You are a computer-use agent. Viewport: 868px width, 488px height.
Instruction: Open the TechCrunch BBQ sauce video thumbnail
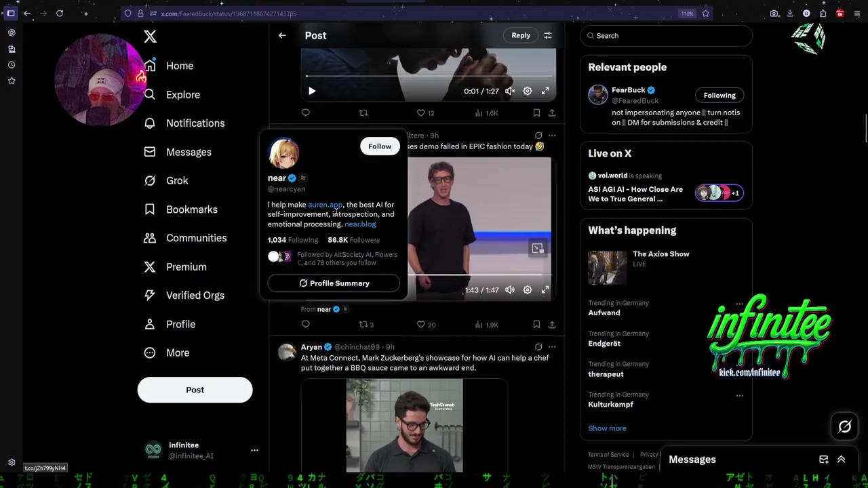[404, 426]
